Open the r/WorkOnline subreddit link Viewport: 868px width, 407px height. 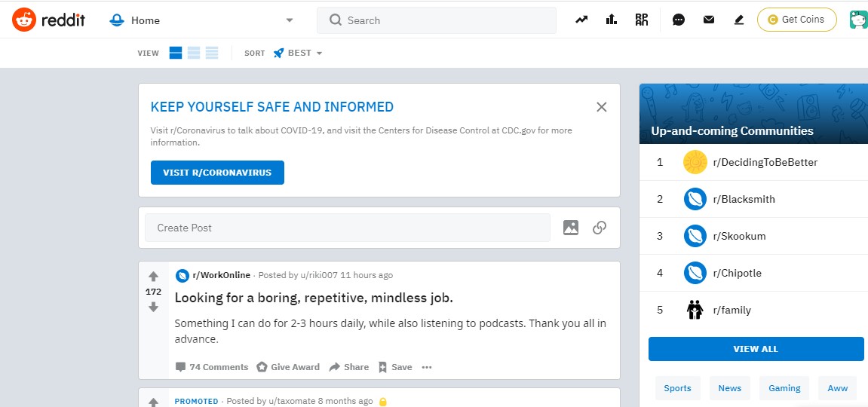point(222,275)
